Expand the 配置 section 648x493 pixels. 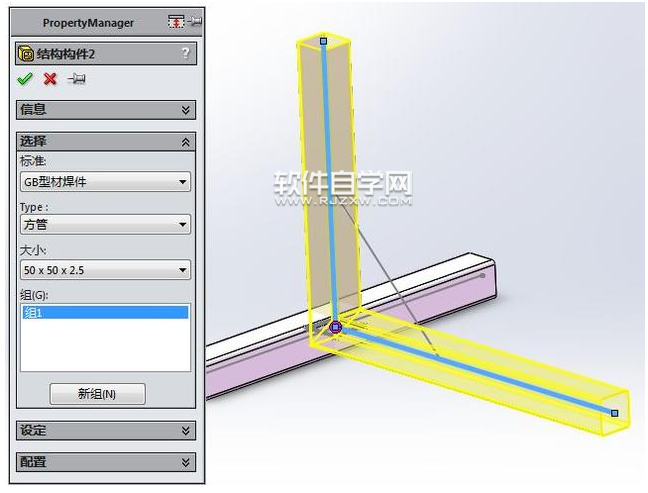click(106, 462)
